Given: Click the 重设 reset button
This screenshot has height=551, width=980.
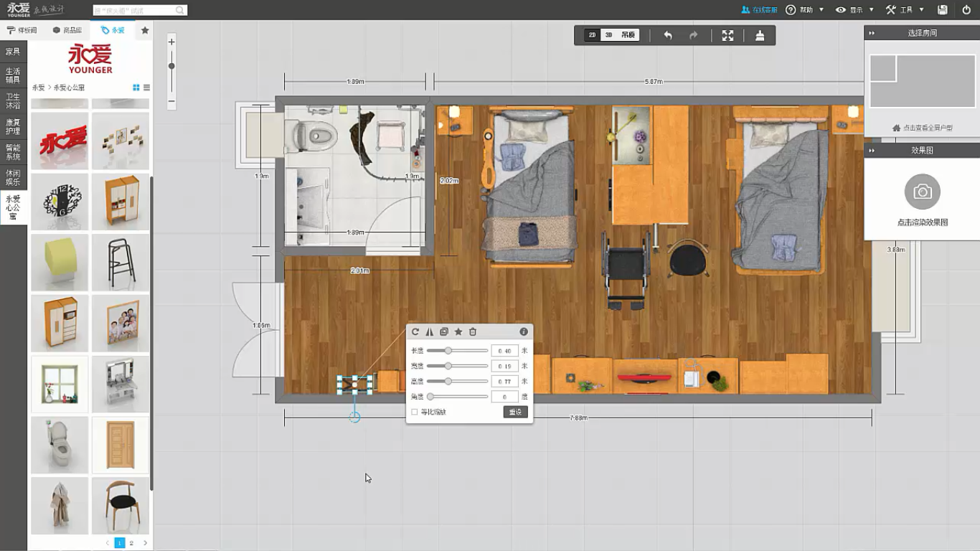Looking at the screenshot, I should point(515,412).
